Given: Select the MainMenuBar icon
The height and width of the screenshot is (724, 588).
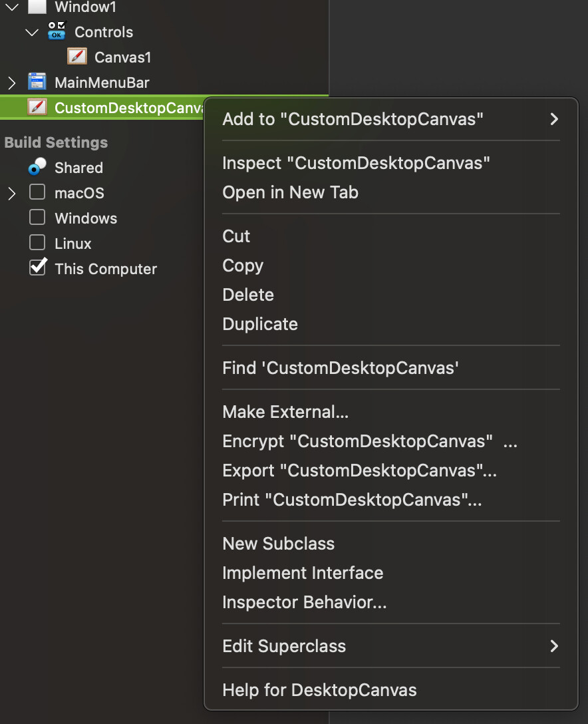Looking at the screenshot, I should click(37, 83).
